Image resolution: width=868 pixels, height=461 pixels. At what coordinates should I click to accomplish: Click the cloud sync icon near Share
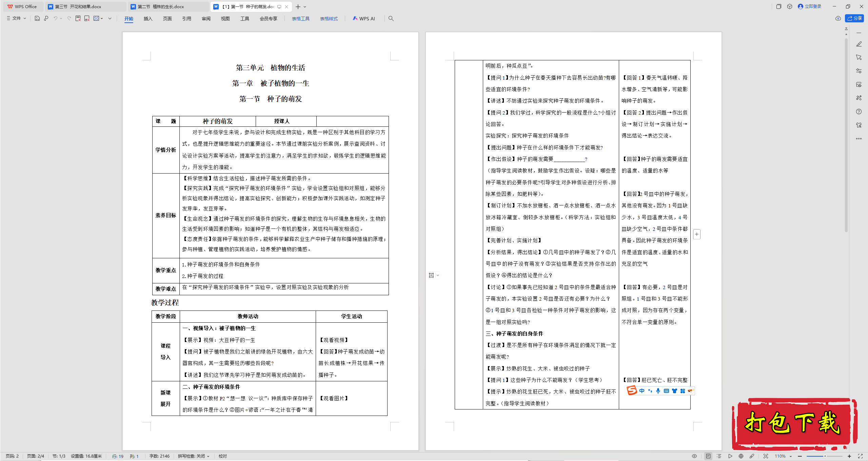(x=838, y=18)
